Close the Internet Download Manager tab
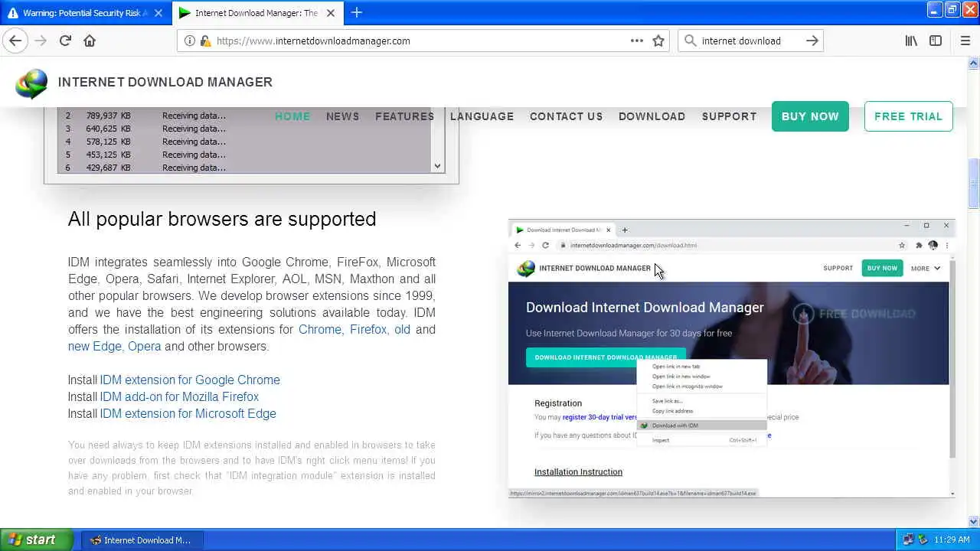The image size is (980, 551). (x=332, y=12)
